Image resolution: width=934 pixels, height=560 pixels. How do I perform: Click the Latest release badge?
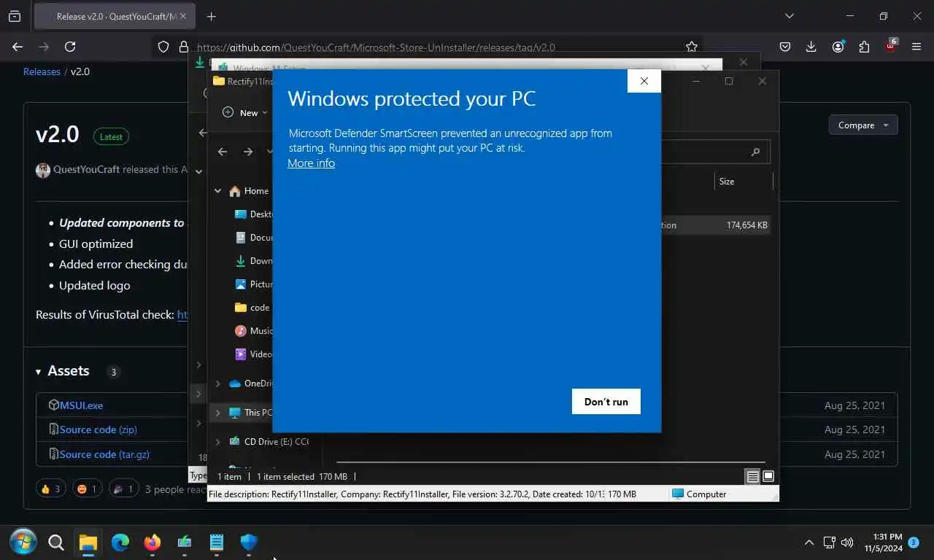coord(111,136)
